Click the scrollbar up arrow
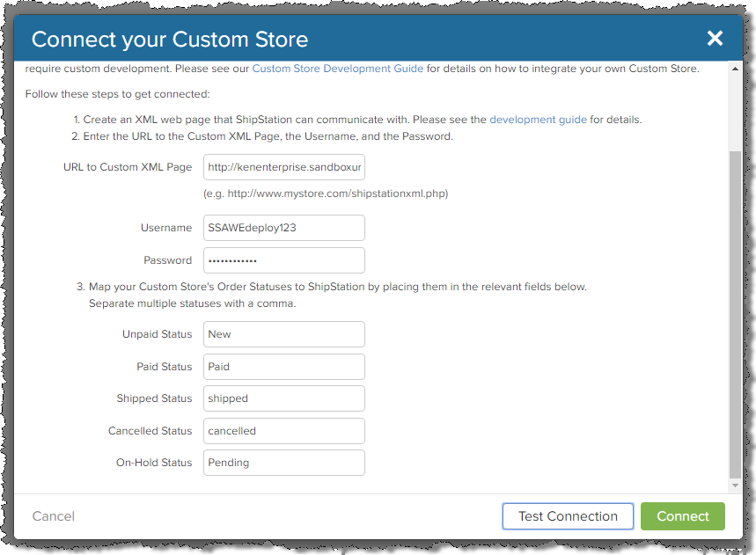 [x=735, y=69]
